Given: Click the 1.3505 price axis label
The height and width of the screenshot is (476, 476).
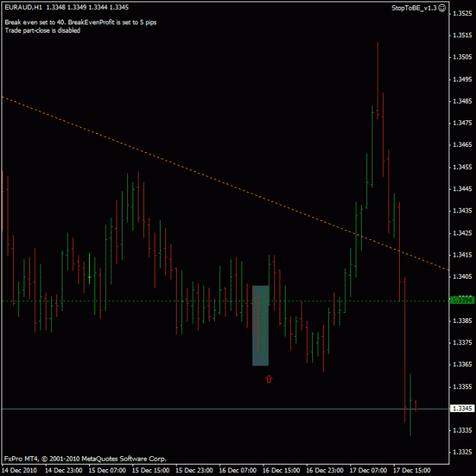Looking at the screenshot, I should point(462,57).
